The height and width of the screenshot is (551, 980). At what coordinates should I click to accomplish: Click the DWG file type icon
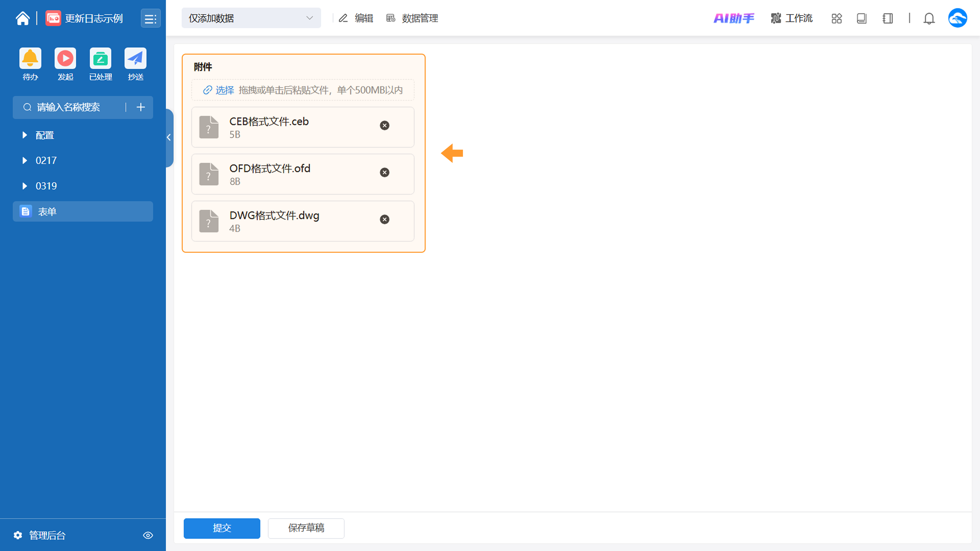(209, 221)
